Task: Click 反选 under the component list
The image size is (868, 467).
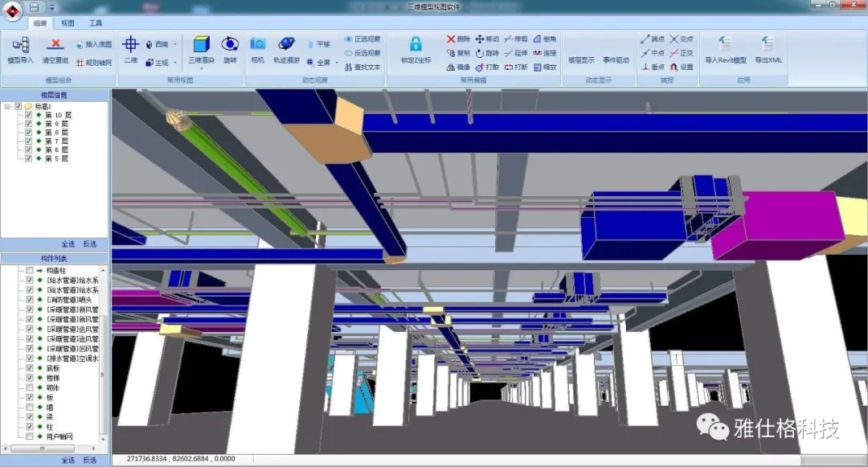Action: (90, 461)
